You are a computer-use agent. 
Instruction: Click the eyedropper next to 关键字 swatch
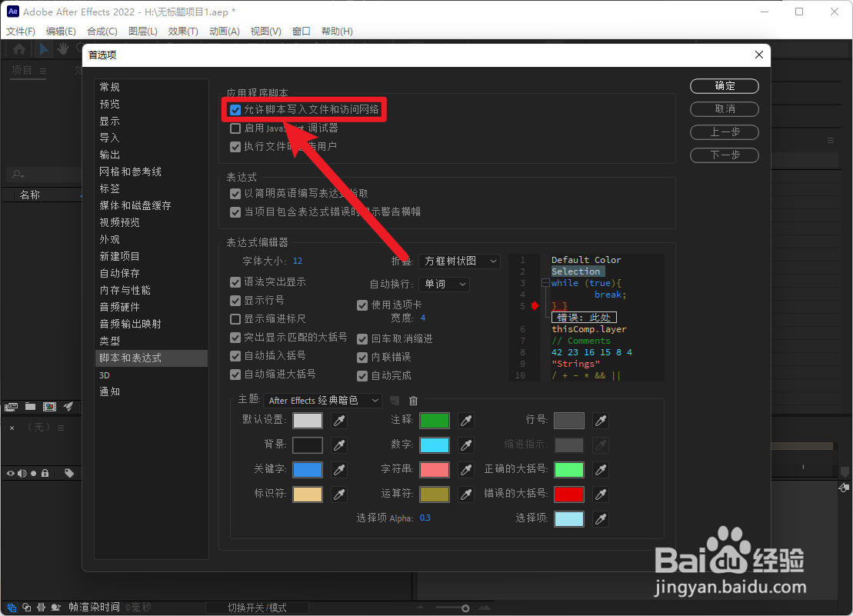tap(339, 470)
